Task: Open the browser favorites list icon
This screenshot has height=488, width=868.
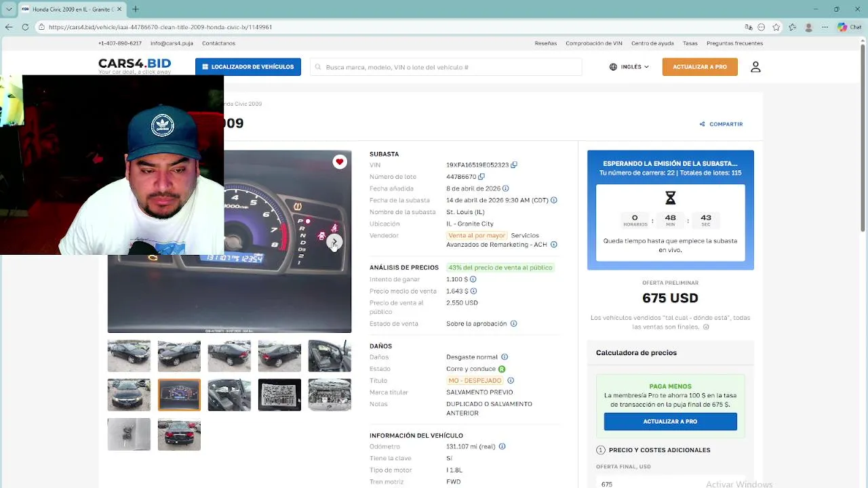Action: [792, 27]
